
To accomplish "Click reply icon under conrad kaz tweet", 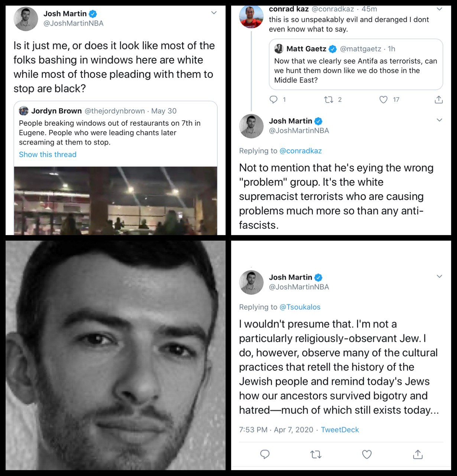I will [273, 100].
